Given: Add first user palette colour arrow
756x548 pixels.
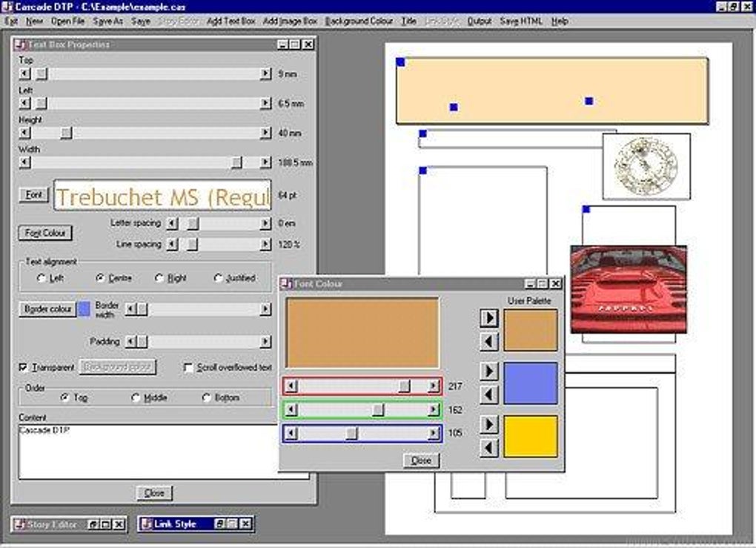Looking at the screenshot, I should tap(489, 317).
